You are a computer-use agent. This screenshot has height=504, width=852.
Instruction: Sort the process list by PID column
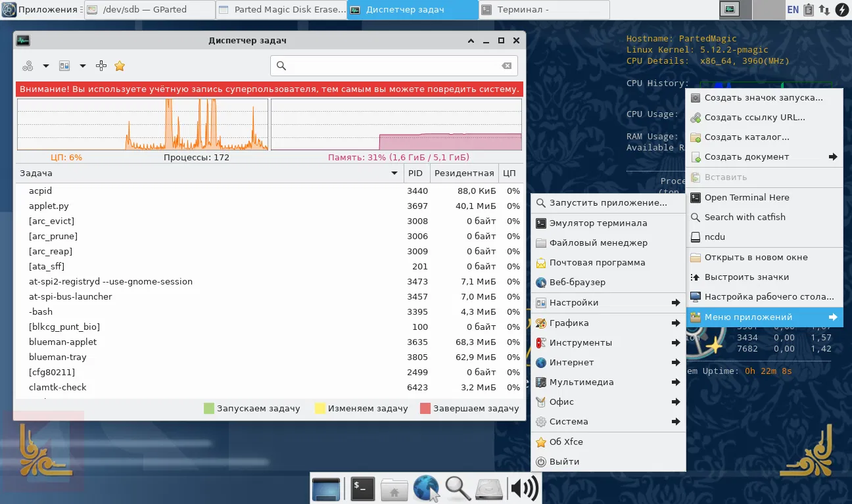point(417,173)
